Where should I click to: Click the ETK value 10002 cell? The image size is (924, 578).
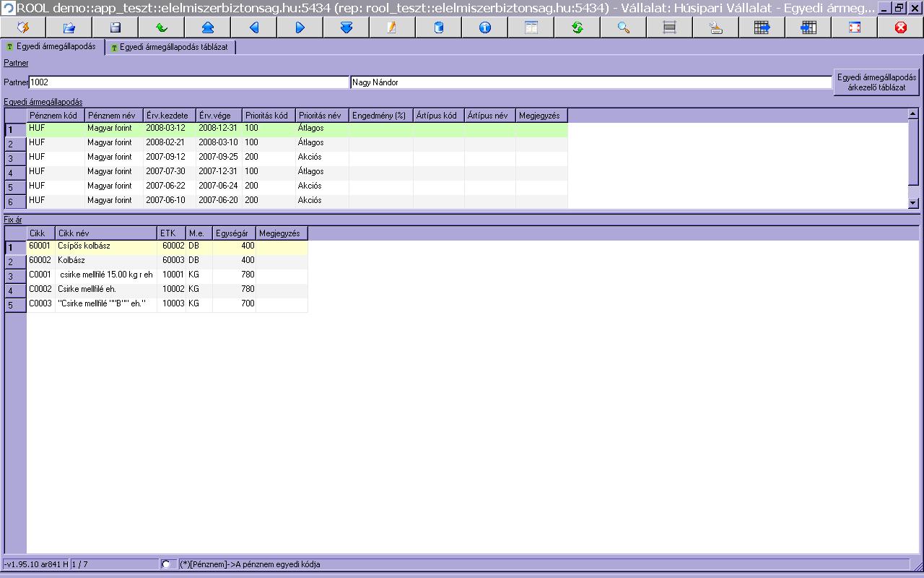(171, 290)
